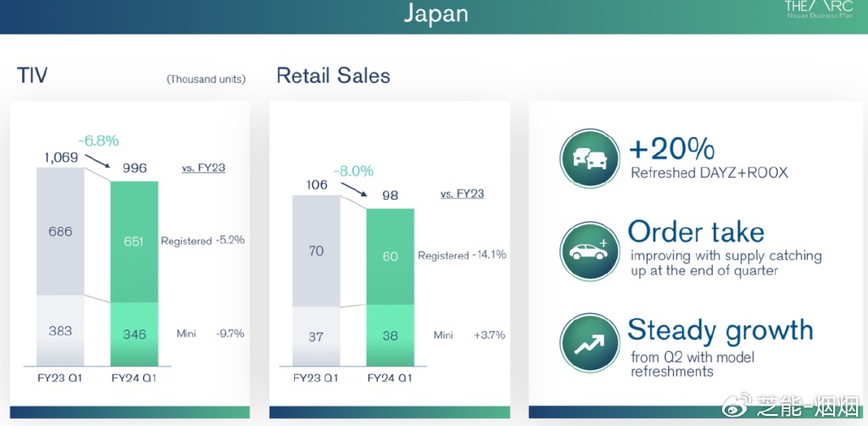
Task: Click the 'Refreshed DAYZ+ROOX' text
Action: click(709, 173)
